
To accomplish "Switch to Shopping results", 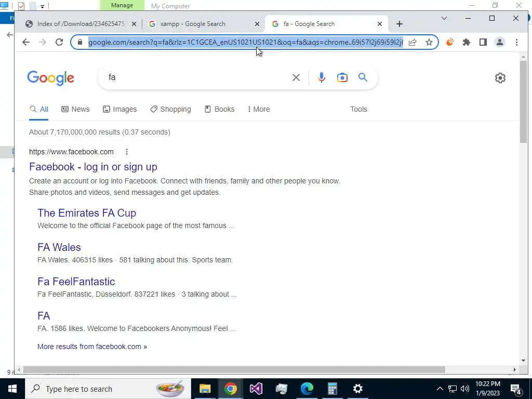I will pos(170,109).
